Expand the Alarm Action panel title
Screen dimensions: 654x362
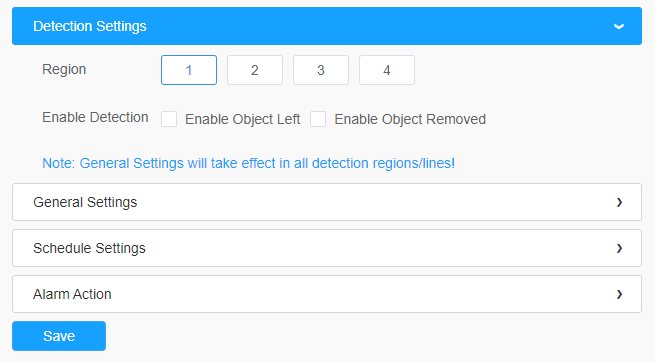(72, 294)
